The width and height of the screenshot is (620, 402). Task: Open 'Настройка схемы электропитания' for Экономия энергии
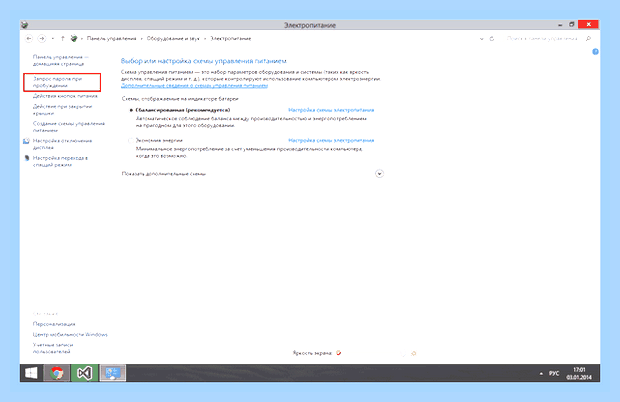click(x=331, y=140)
